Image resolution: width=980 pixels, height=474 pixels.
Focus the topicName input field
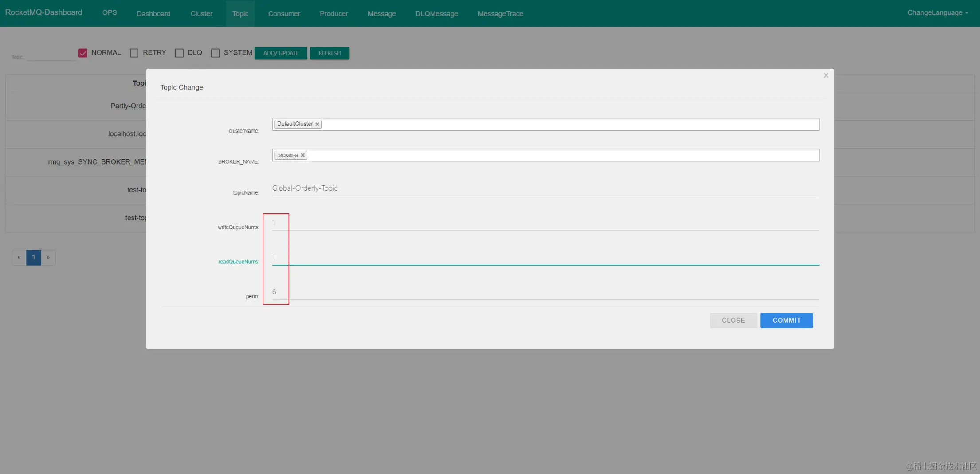(545, 188)
